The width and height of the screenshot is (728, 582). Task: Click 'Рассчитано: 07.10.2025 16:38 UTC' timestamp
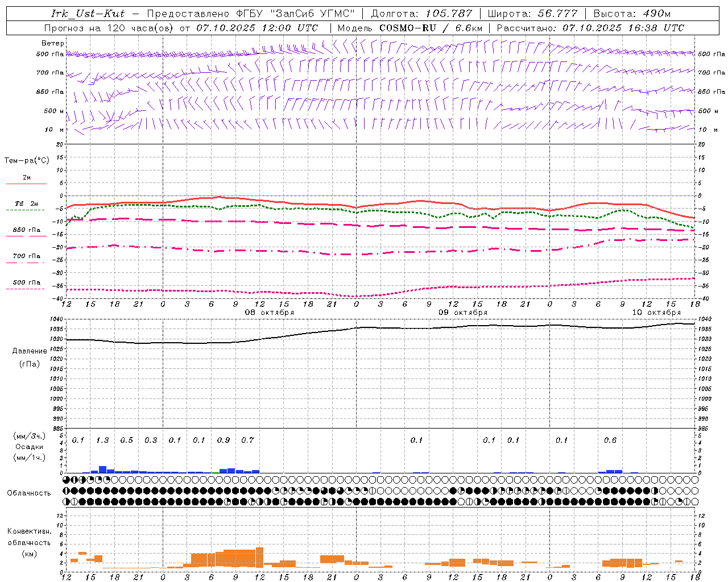click(590, 28)
